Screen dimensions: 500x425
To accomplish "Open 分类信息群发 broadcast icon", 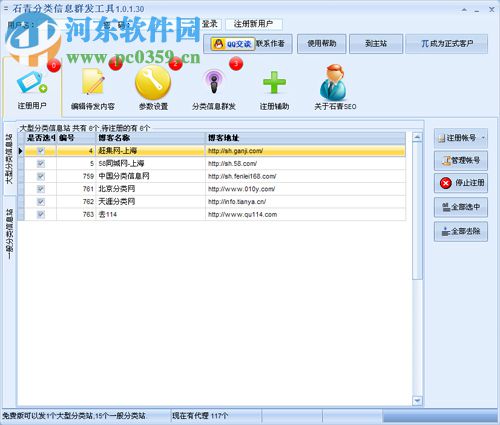I will click(x=214, y=88).
